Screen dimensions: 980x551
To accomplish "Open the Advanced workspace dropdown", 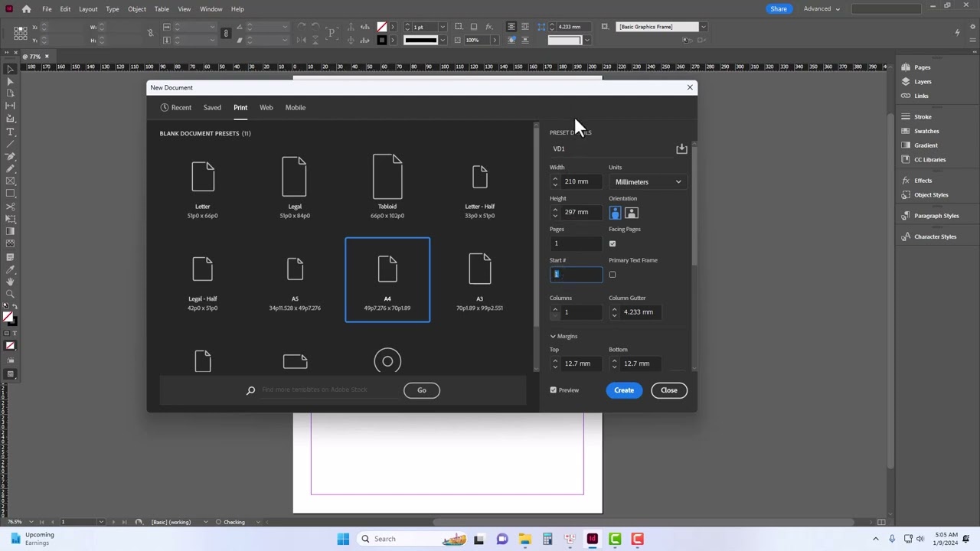I will point(821,9).
